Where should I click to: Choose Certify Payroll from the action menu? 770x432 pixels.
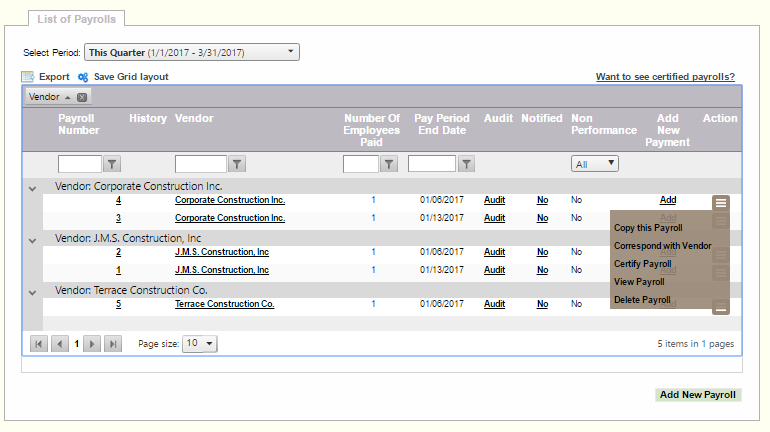(643, 264)
